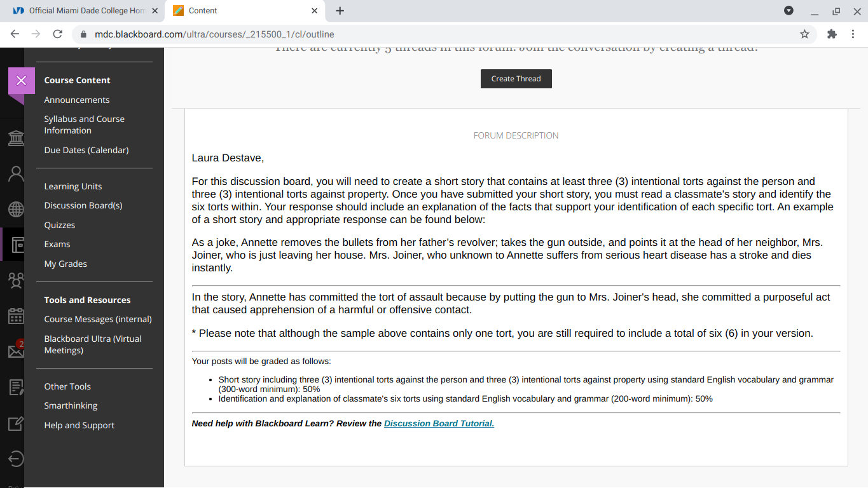Go forward using the browser forward arrow
This screenshot has height=488, width=868.
pyautogui.click(x=36, y=34)
